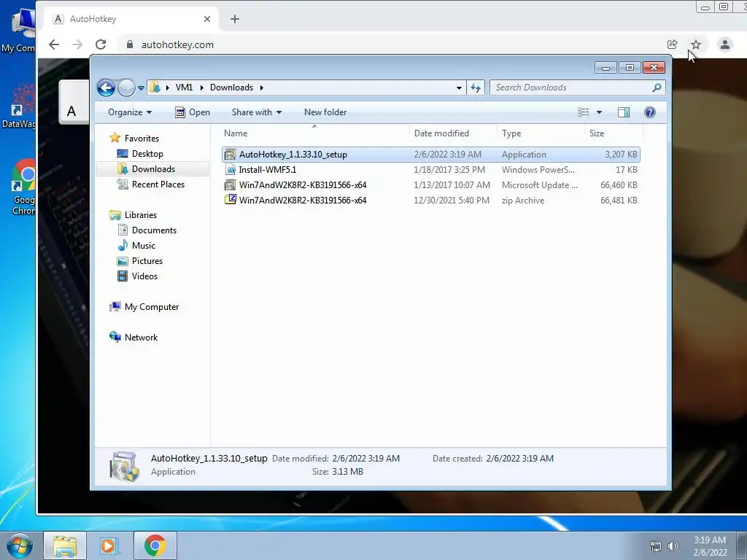Click the Microsoft Update package icon

pos(230,184)
